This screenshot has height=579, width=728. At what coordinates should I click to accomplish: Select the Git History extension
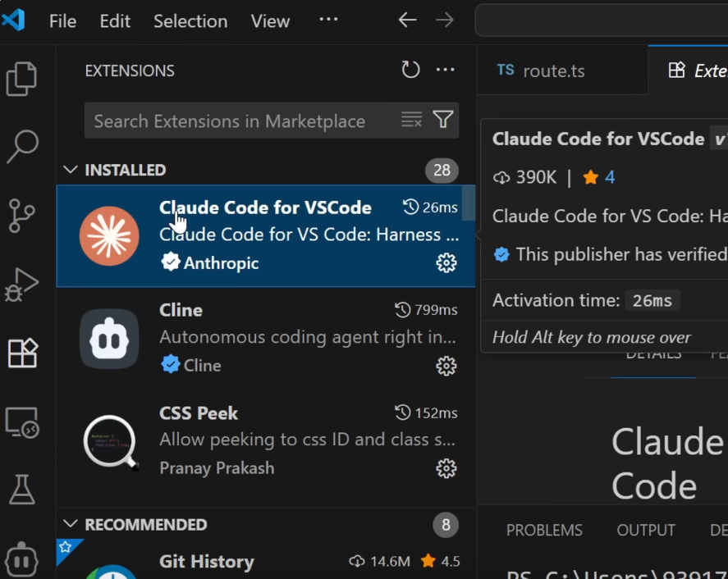206,562
